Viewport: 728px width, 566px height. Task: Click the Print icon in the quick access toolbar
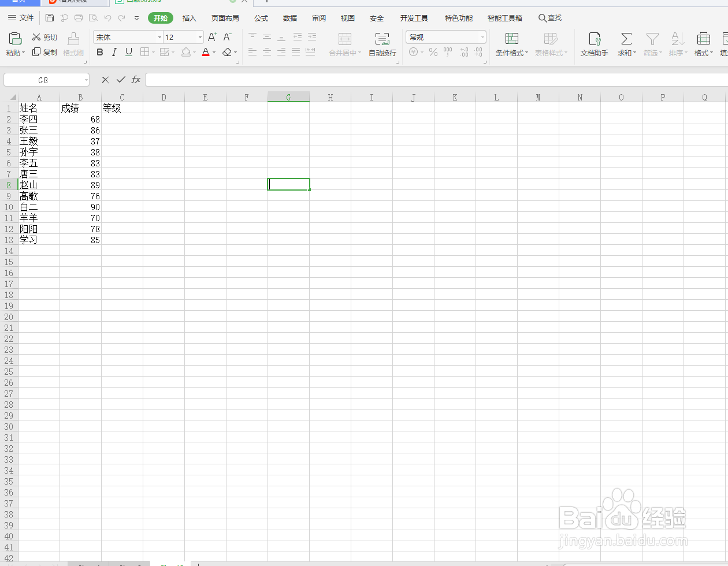pos(79,18)
